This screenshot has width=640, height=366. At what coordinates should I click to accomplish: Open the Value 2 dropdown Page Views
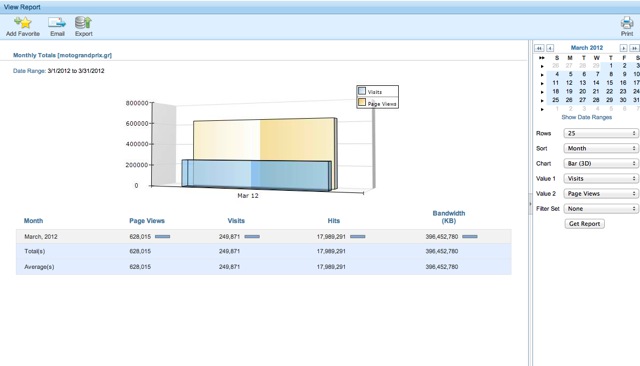point(601,194)
